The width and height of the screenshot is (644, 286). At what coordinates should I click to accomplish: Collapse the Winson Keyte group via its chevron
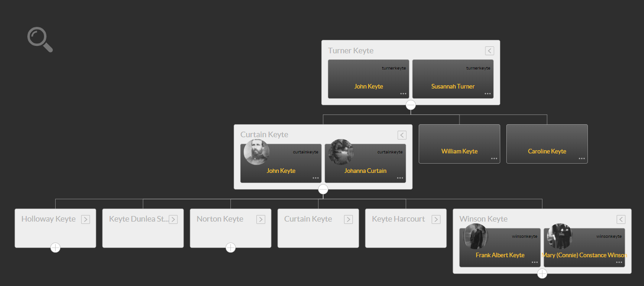pyautogui.click(x=621, y=219)
